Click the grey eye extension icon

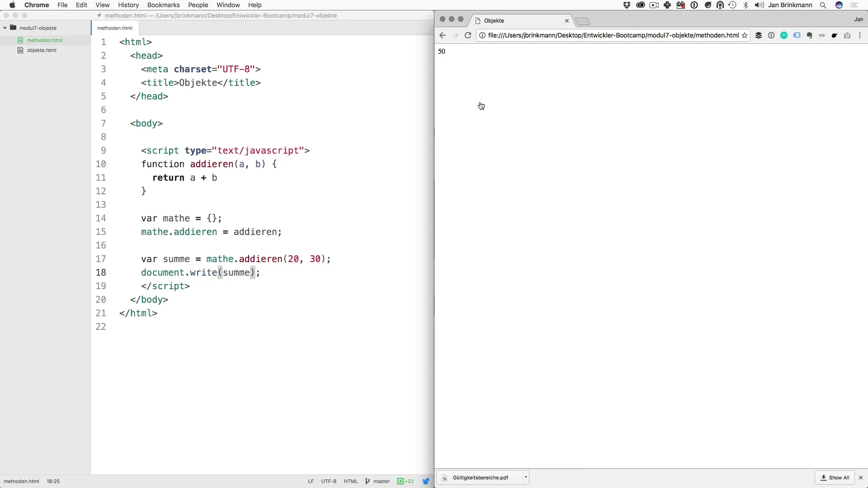pos(822,35)
